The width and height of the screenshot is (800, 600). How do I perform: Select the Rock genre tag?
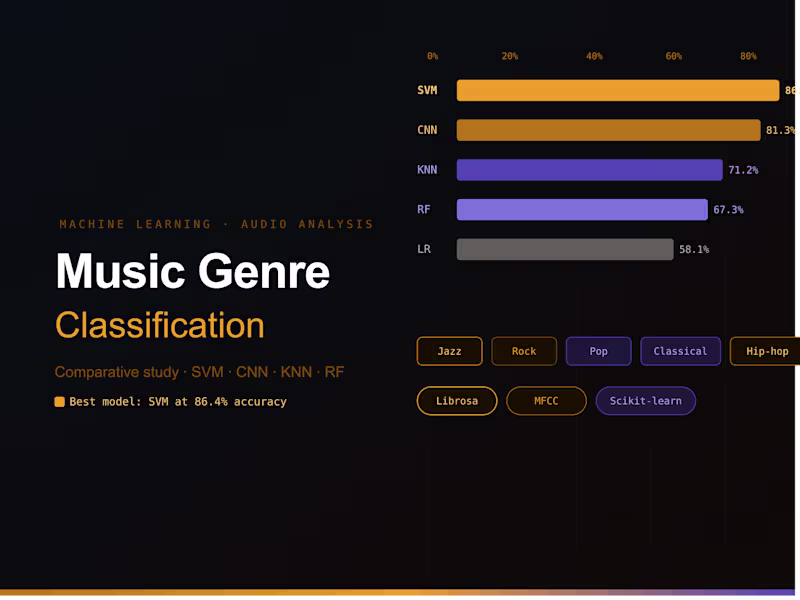tap(524, 351)
